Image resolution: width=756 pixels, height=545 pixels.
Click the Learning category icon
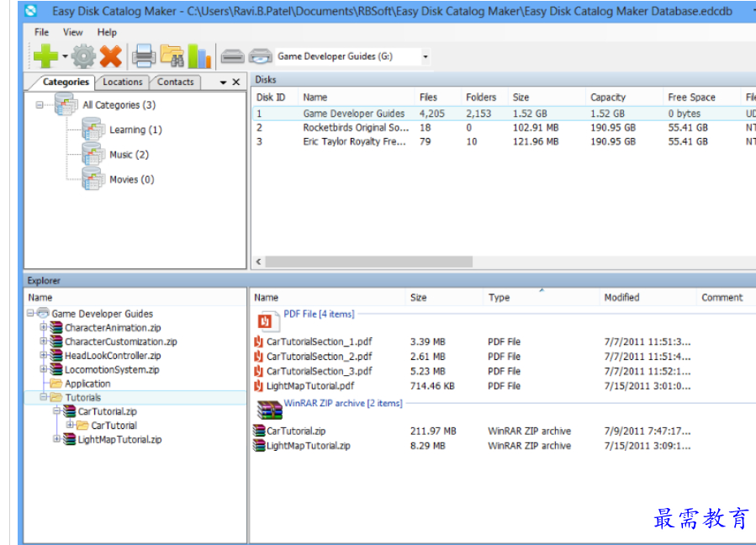pos(93,130)
